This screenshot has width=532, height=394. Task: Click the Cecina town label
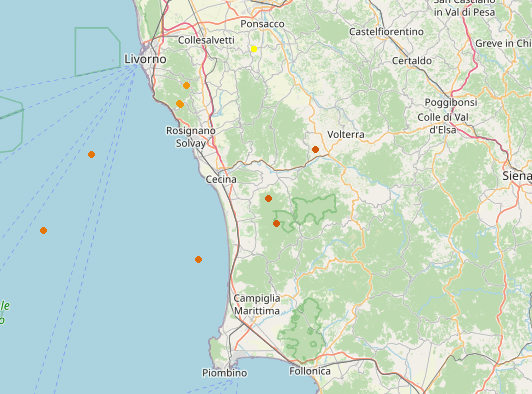coord(221,179)
